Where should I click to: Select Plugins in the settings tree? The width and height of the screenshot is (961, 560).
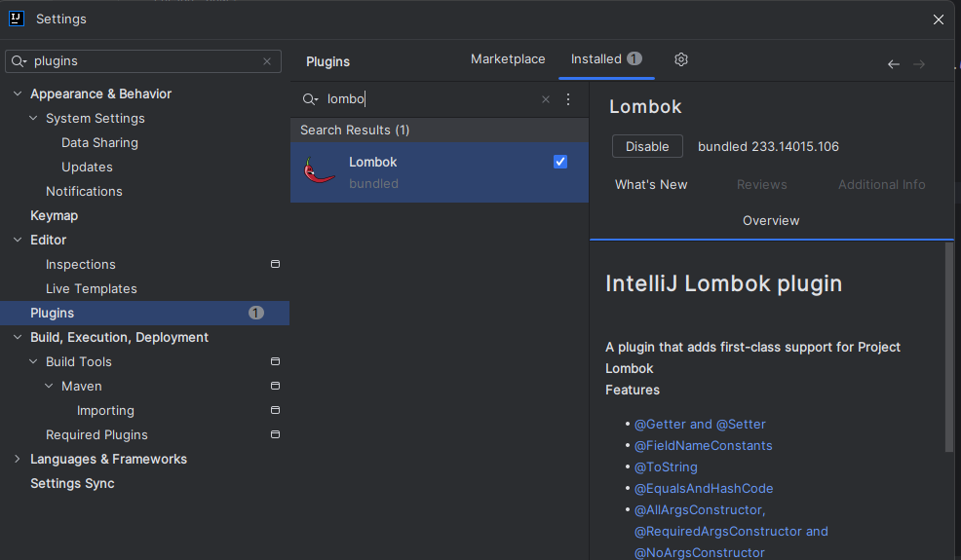click(x=144, y=313)
